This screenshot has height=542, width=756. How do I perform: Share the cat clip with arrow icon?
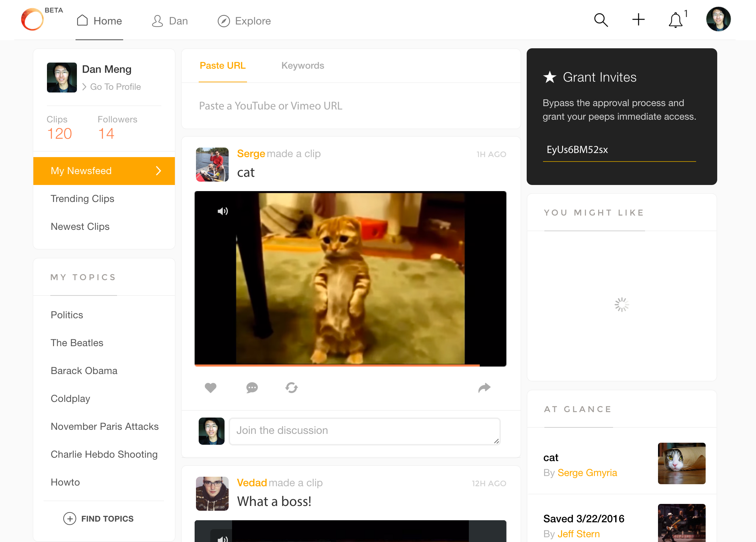point(484,388)
